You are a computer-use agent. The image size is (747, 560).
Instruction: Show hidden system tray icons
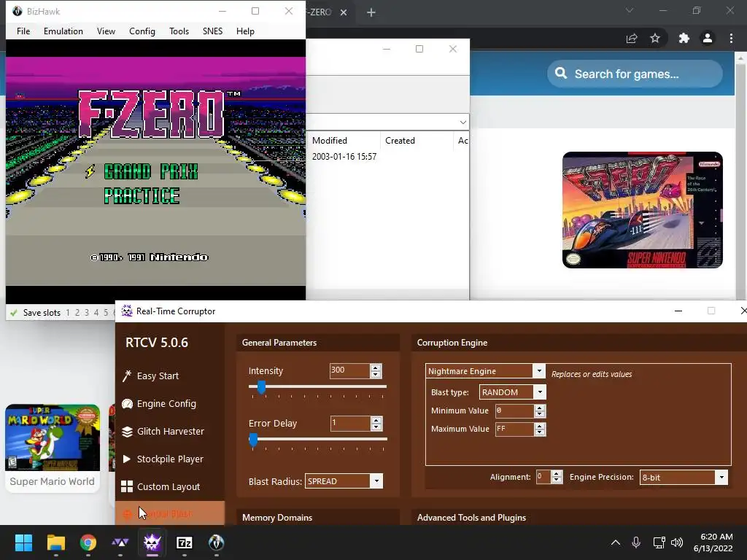coord(616,542)
